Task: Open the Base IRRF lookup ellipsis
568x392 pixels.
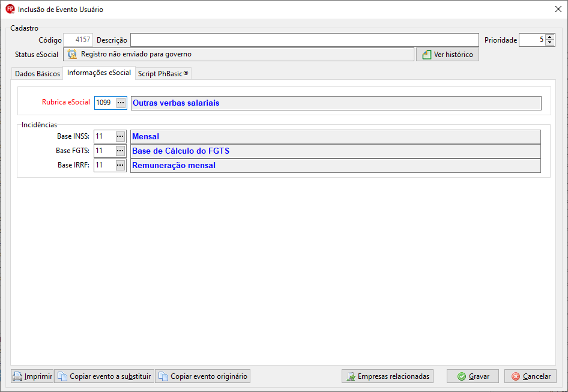Action: coord(120,165)
